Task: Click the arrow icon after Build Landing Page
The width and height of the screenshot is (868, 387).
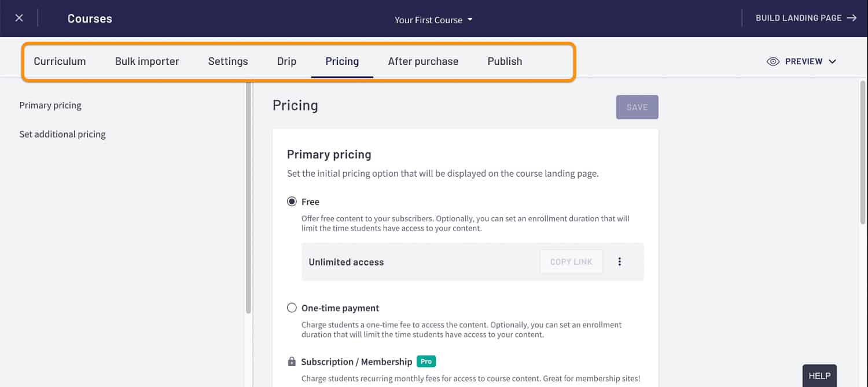Action: (x=852, y=18)
